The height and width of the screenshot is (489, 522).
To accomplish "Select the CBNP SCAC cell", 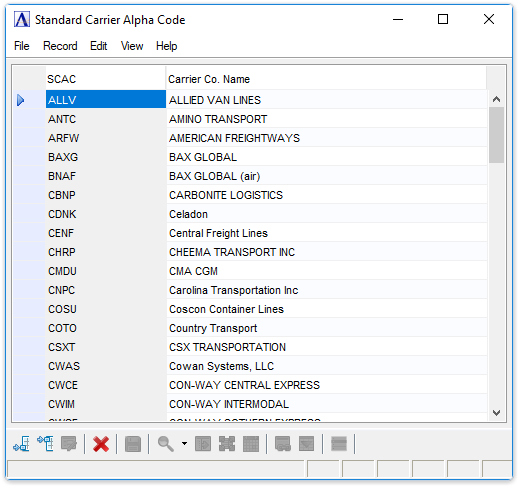I will 106,195.
